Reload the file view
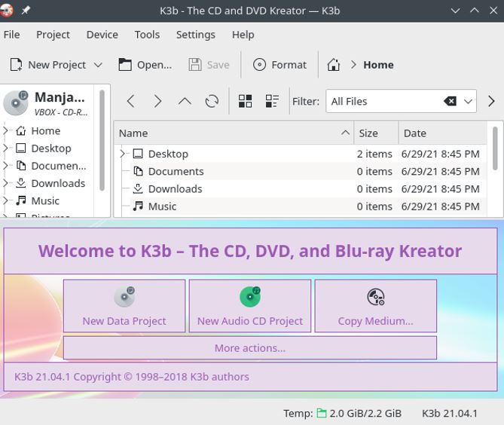504x425 pixels. tap(212, 101)
